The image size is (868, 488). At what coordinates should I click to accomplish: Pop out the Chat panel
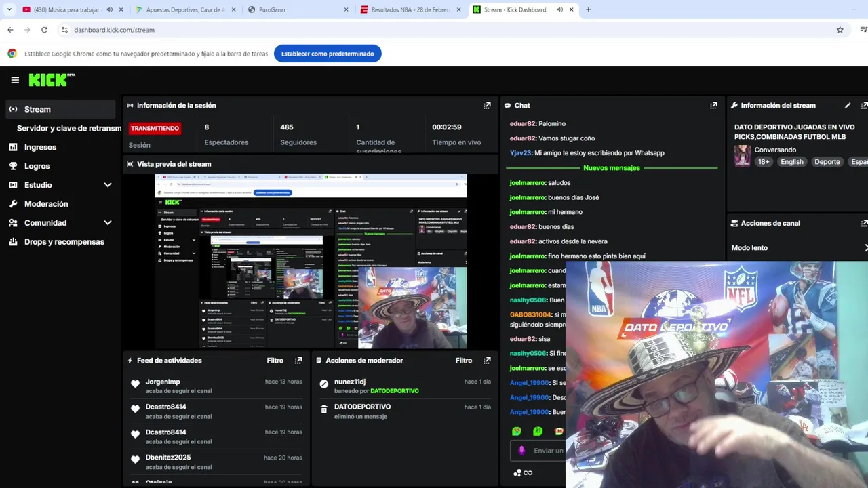click(x=713, y=106)
